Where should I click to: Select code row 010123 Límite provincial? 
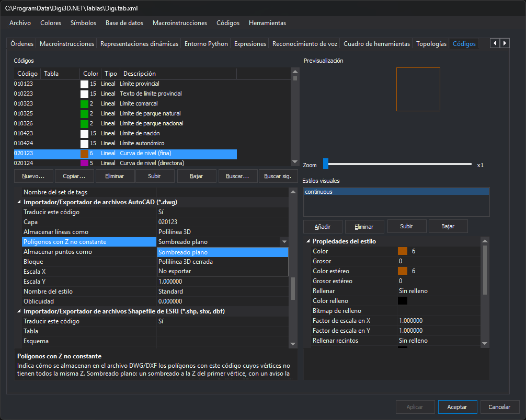(125, 84)
